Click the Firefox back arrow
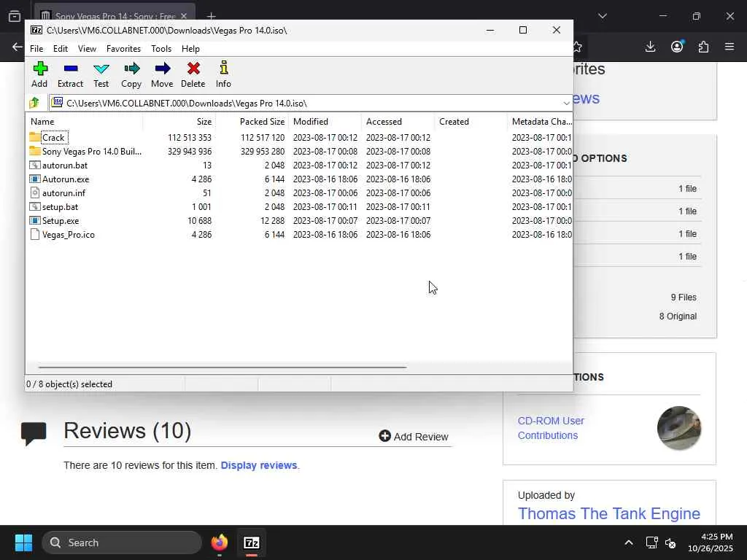Image resolution: width=747 pixels, height=560 pixels. pos(18,47)
